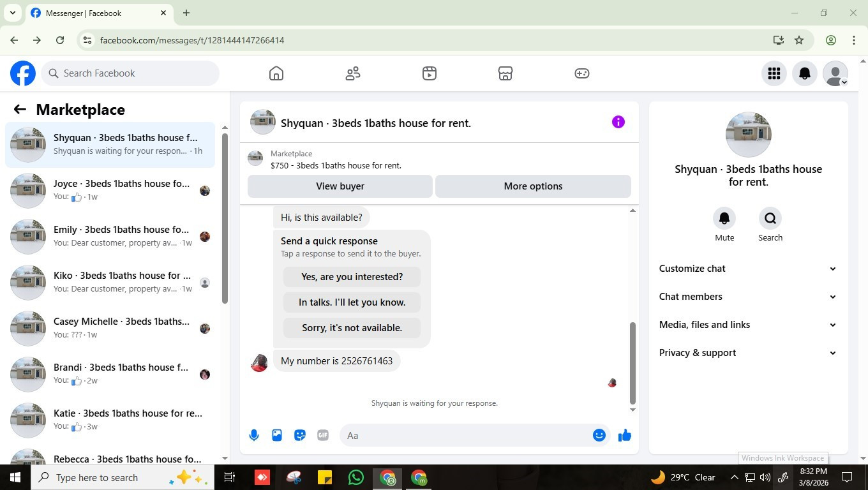Open a new browser tab
The image size is (868, 490).
tap(186, 13)
